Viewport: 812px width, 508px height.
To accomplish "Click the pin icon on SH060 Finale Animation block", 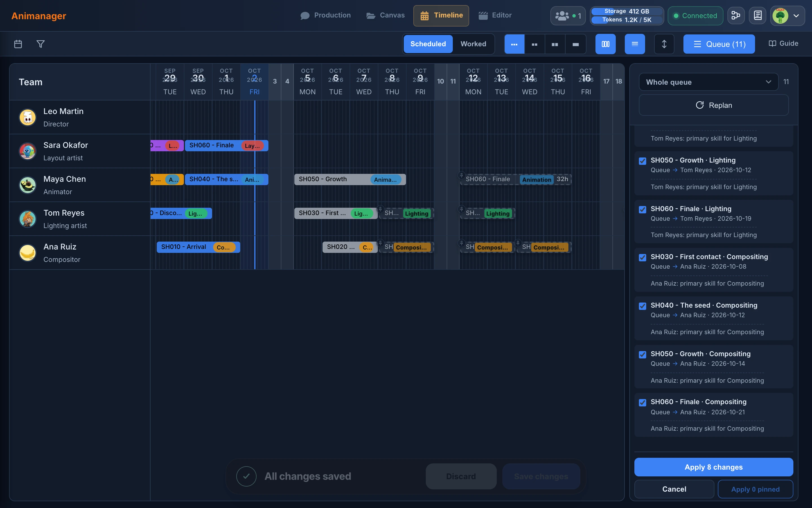I will click(461, 175).
